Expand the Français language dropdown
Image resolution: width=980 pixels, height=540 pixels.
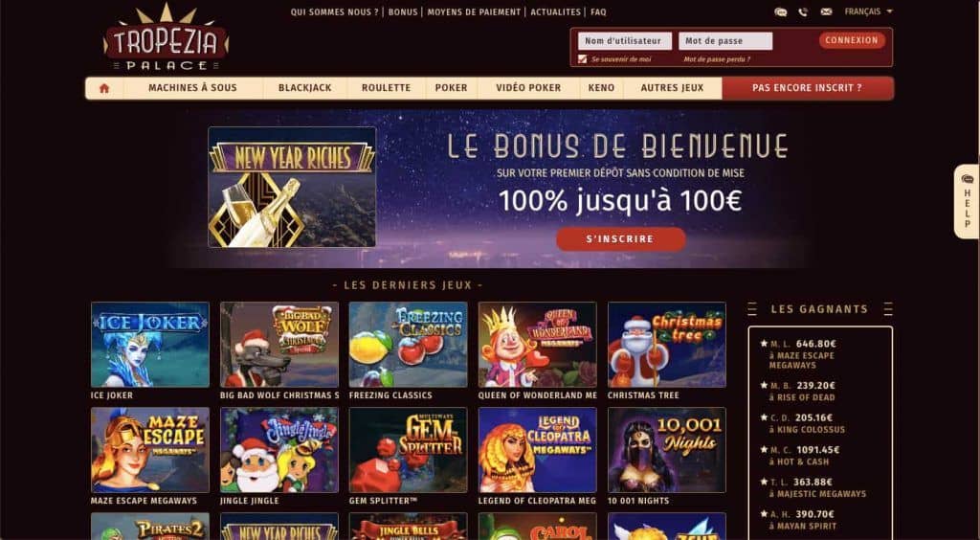[868, 11]
